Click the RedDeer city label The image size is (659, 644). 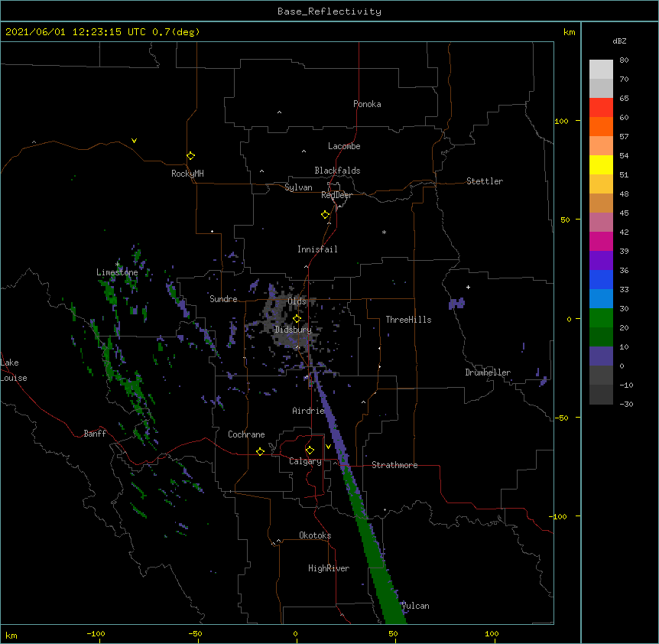coord(336,195)
